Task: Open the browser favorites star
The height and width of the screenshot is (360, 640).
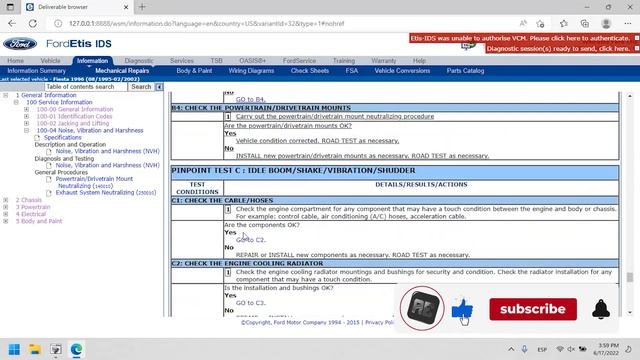Action: pyautogui.click(x=564, y=24)
